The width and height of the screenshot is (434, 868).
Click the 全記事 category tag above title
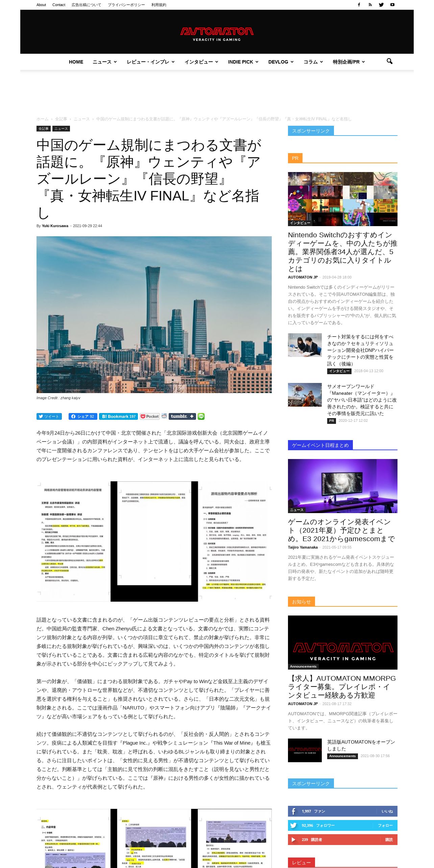pos(44,129)
